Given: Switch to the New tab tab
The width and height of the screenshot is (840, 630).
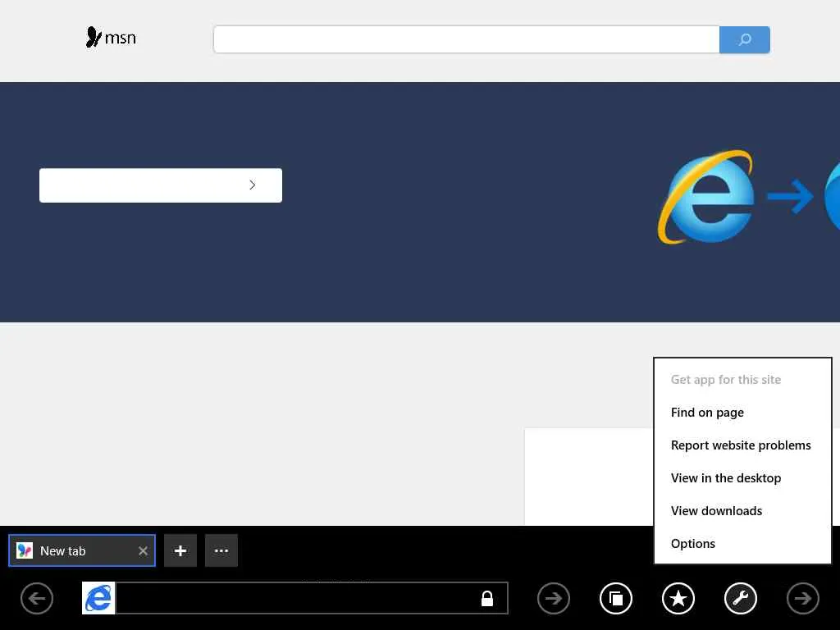Looking at the screenshot, I should coord(82,550).
